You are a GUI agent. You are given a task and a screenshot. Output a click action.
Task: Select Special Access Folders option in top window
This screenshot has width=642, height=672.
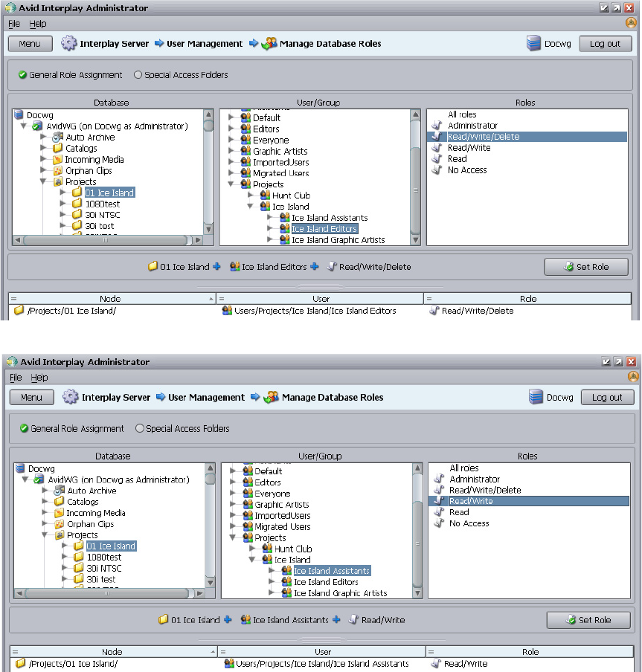point(181,74)
